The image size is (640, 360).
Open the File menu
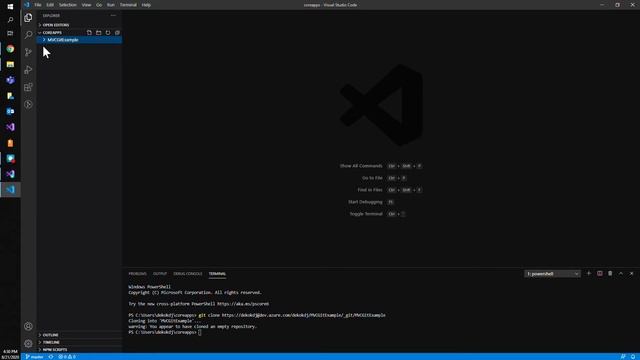tap(38, 5)
